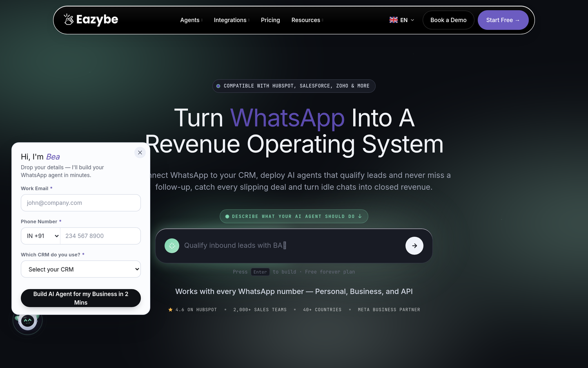Open the EN language dropdown

(x=402, y=20)
